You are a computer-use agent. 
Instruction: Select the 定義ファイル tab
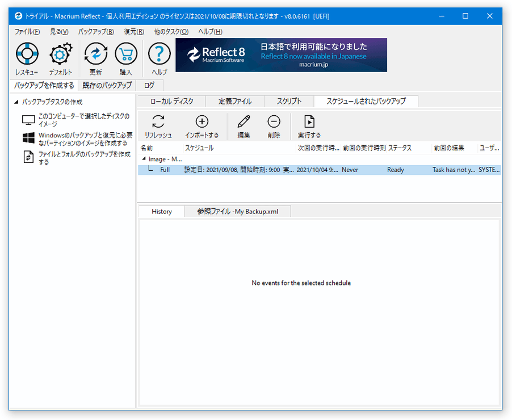coord(235,101)
